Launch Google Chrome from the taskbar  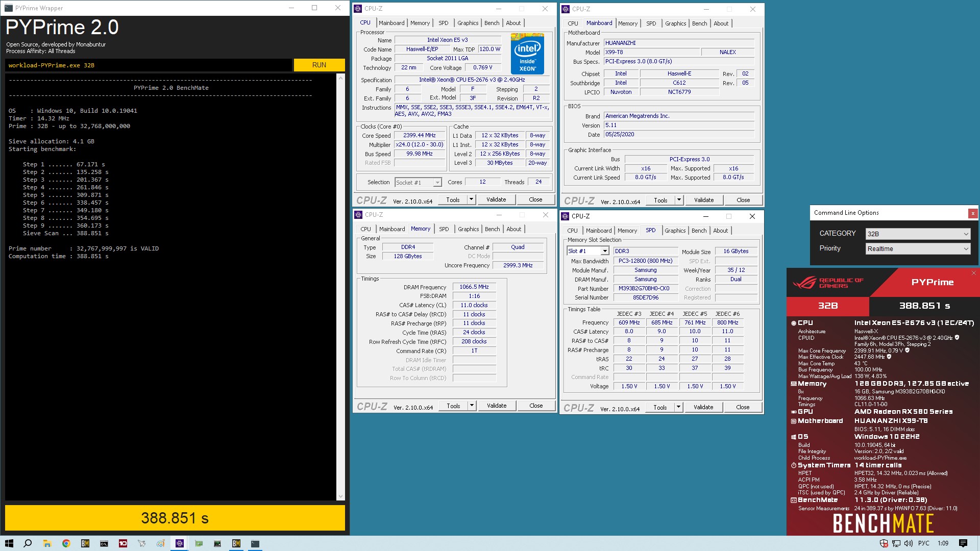click(x=66, y=543)
